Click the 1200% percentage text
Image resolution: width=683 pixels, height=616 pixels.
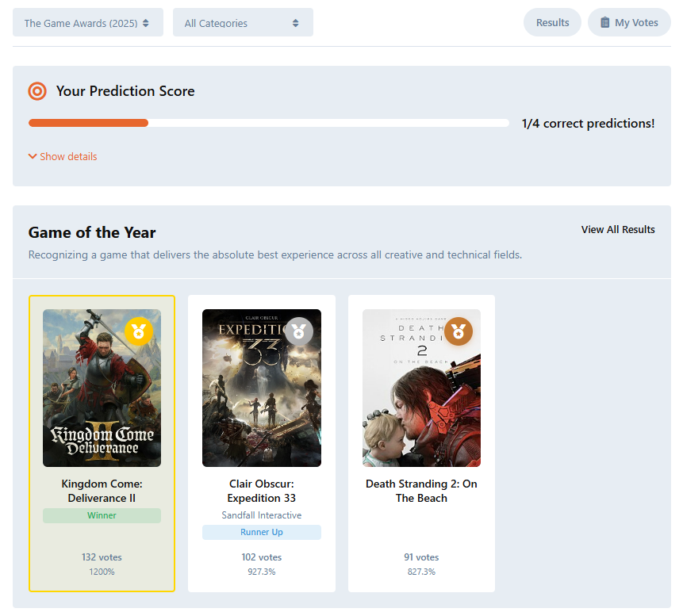(x=102, y=572)
